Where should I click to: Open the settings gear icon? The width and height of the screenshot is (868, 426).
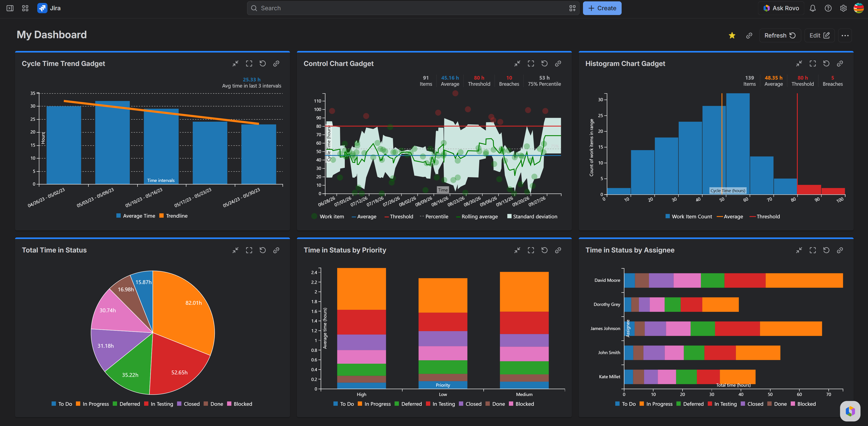(x=843, y=8)
